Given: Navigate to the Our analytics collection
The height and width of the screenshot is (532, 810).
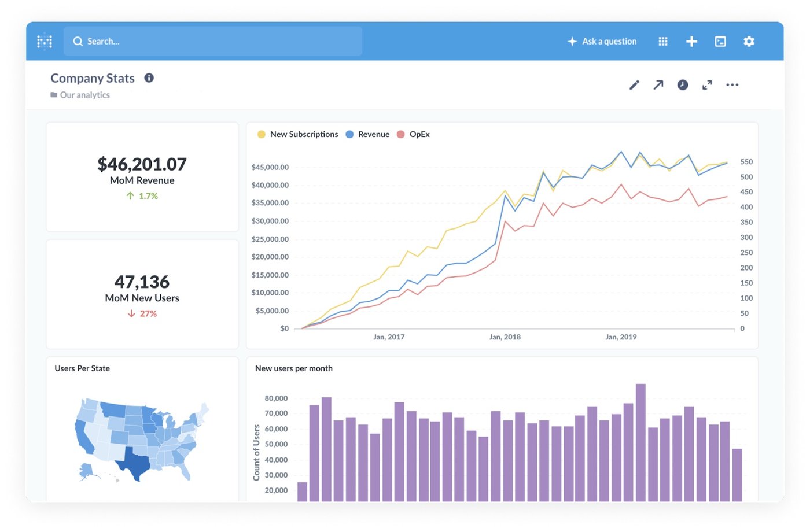Looking at the screenshot, I should tap(84, 94).
